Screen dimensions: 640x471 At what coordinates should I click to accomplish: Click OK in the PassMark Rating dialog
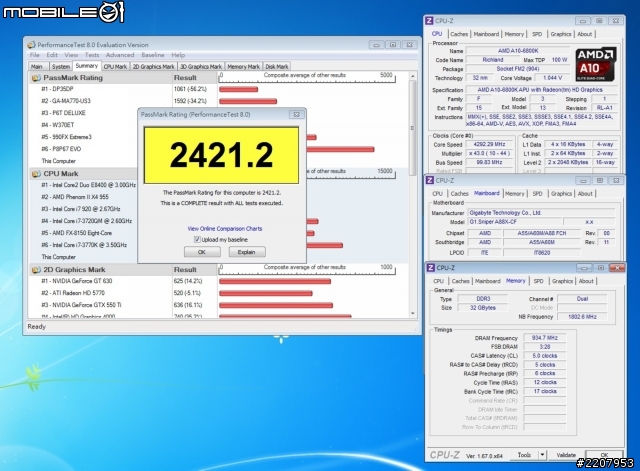(x=202, y=252)
